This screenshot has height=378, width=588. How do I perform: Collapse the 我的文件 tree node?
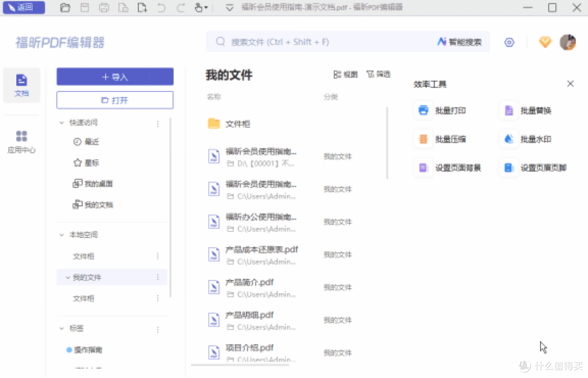68,277
